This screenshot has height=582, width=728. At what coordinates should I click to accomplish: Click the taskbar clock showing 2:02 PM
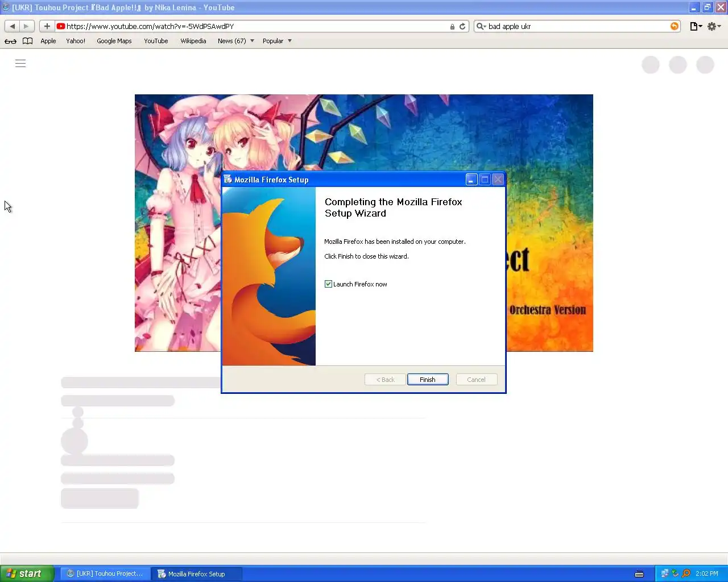[706, 573]
